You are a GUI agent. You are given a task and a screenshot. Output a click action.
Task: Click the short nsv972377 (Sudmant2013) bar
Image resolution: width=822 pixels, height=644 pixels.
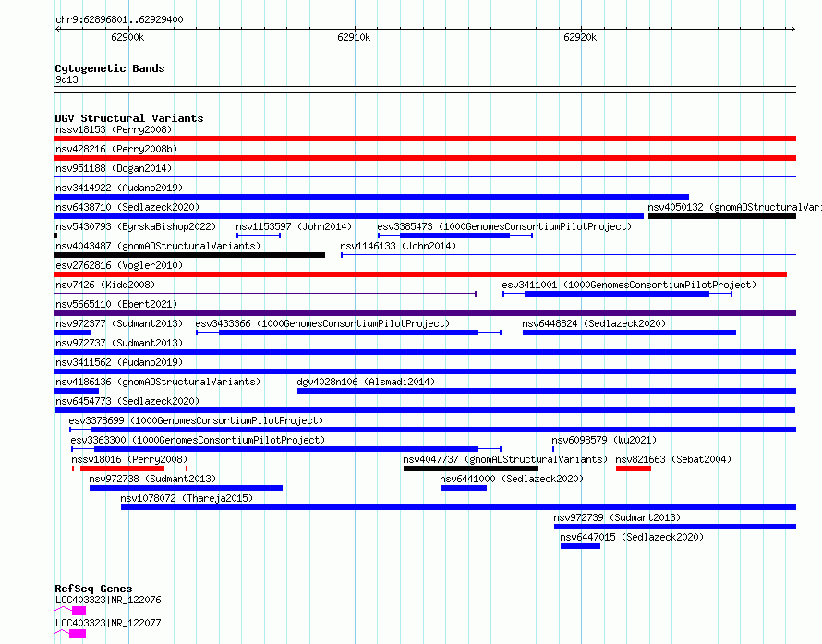click(72, 333)
